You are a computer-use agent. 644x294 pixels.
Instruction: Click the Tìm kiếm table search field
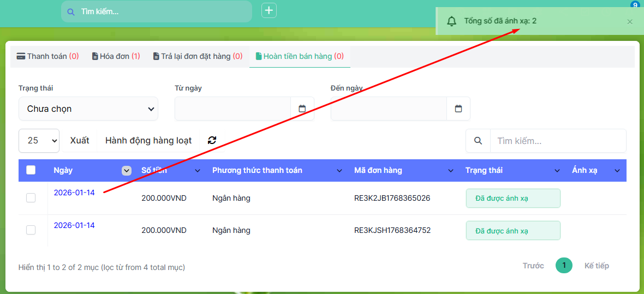click(558, 141)
